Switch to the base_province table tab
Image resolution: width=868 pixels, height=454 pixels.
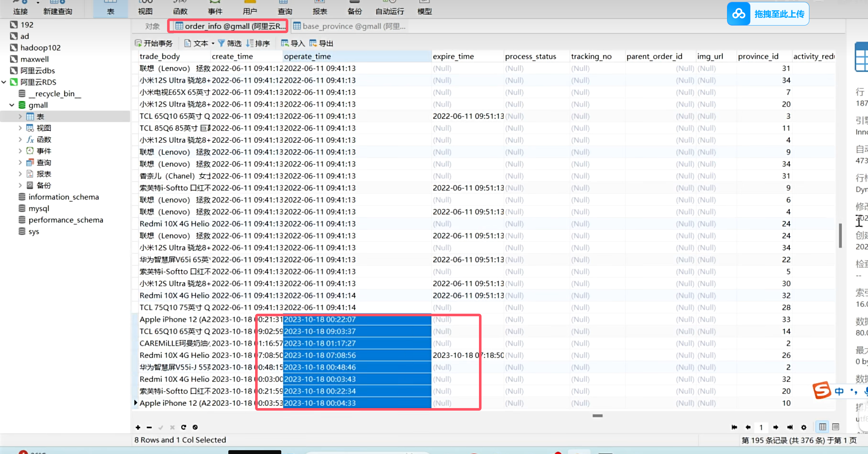[349, 26]
